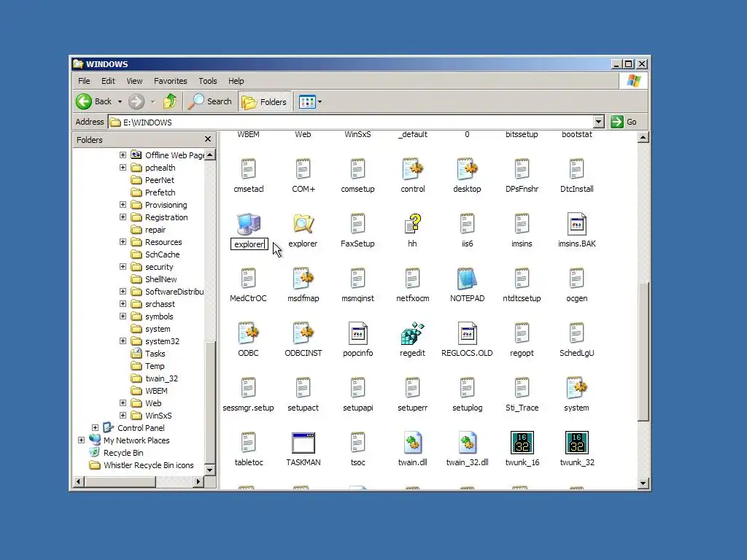Select the ODBC settings file icon

pos(248,333)
